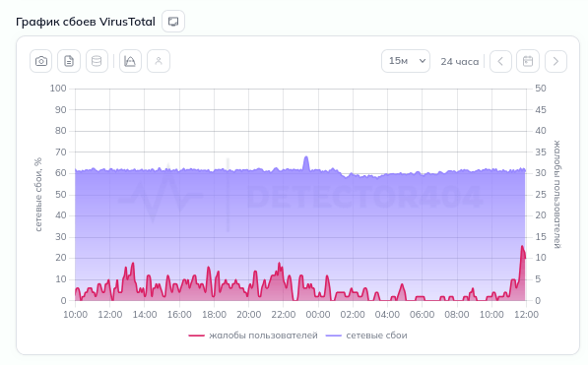Click the '14:00' x-axis label
The image size is (588, 365).
point(145,314)
